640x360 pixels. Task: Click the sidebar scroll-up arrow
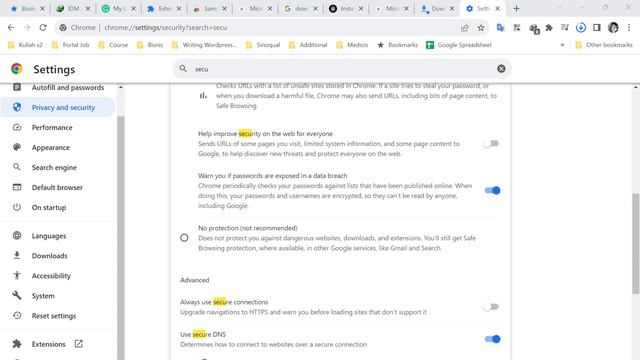coord(120,87)
